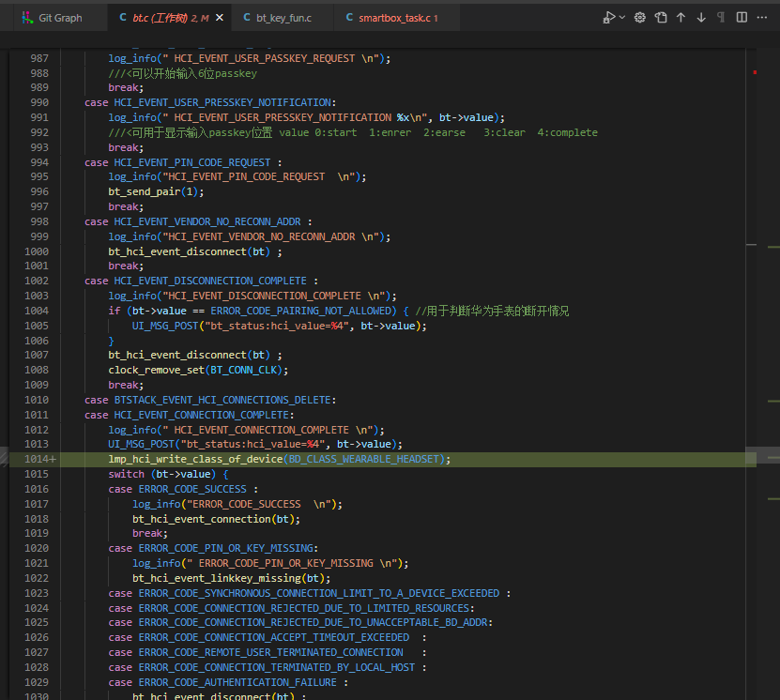Go to previous change with up arrow
This screenshot has height=700, width=780.
click(x=681, y=18)
